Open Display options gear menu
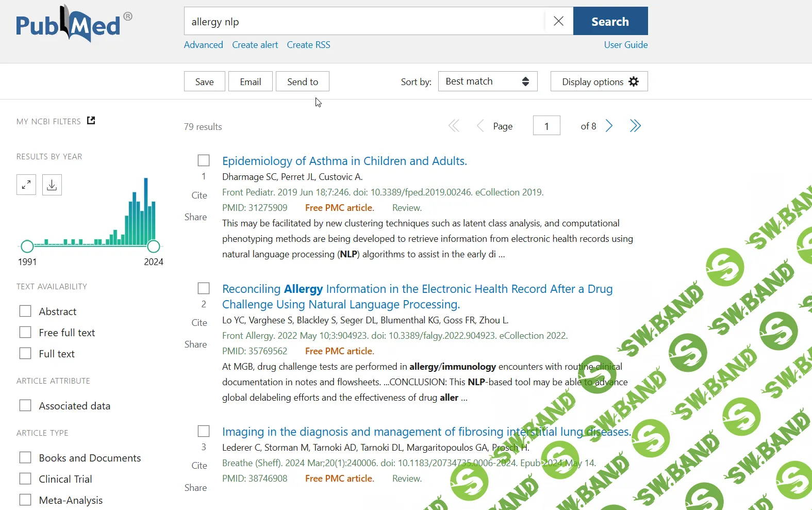Screen dimensions: 812x510 coord(599,81)
